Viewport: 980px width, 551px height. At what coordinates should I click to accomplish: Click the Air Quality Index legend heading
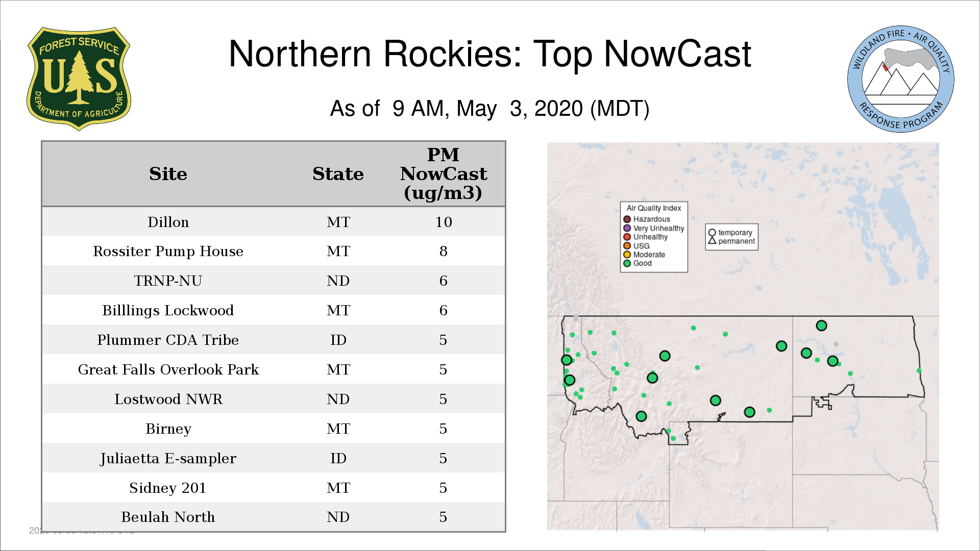pos(653,208)
